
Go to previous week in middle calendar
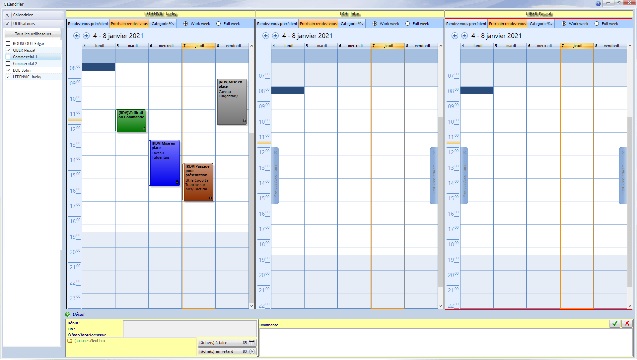(x=265, y=36)
